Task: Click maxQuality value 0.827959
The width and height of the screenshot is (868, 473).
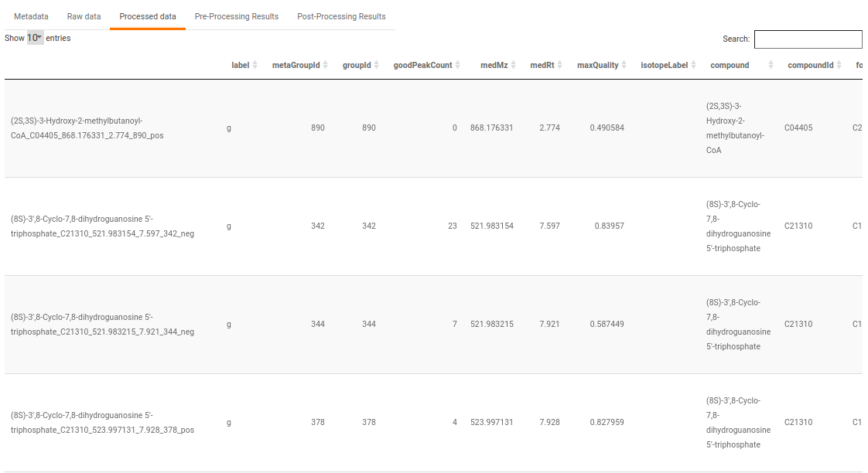Action: coord(607,422)
